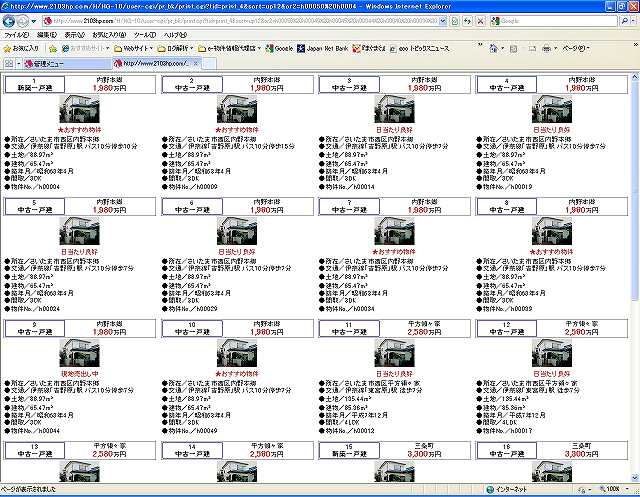
Task: Open the ヘルプ menu
Action: coord(175,35)
